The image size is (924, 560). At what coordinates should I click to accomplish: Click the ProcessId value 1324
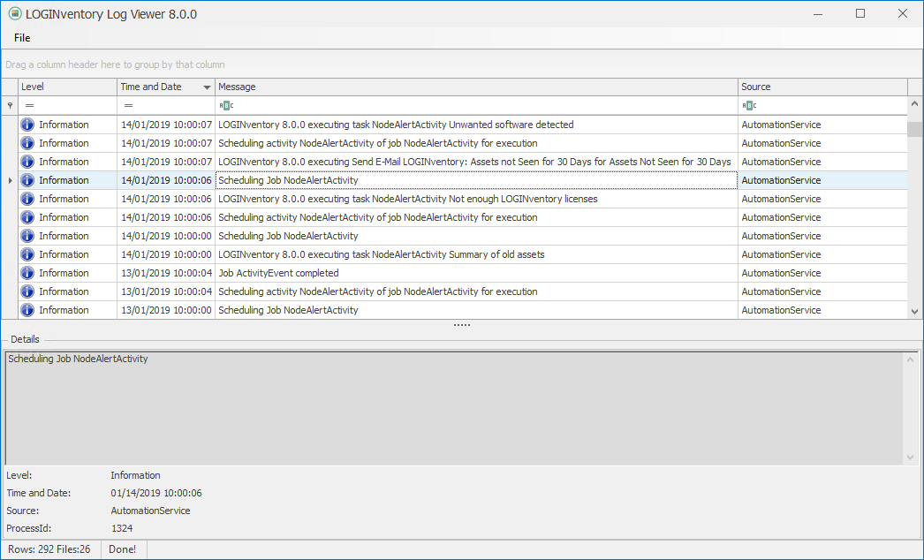pos(122,528)
